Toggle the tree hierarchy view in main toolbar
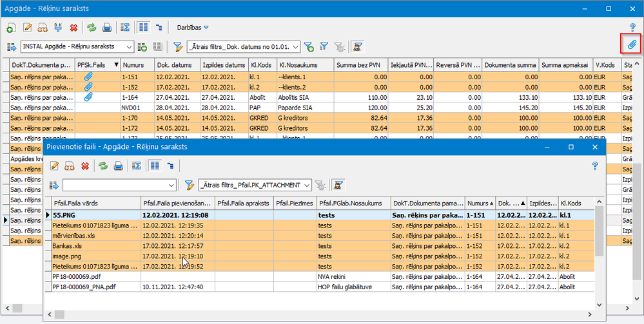644x324 pixels. click(x=159, y=28)
